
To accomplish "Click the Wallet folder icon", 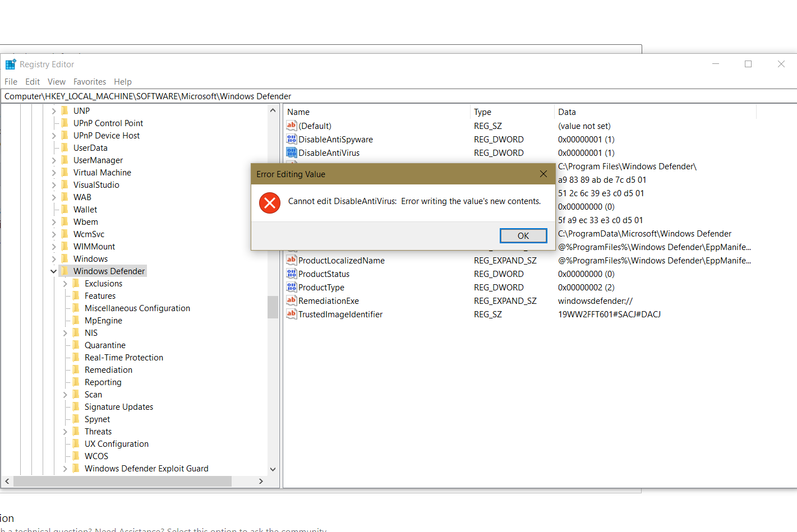I will click(65, 209).
